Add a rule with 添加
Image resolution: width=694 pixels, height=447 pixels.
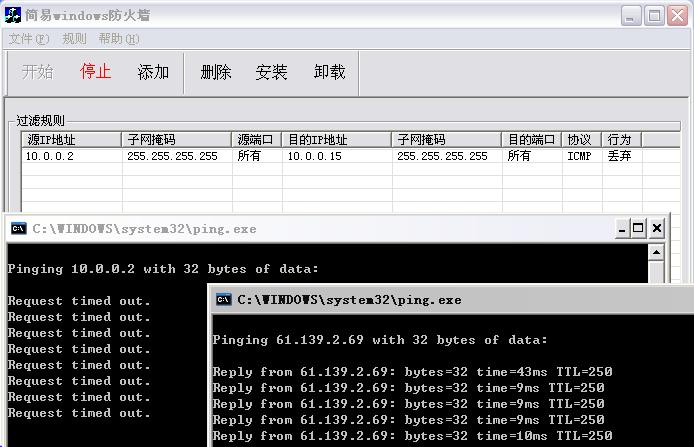(x=153, y=72)
